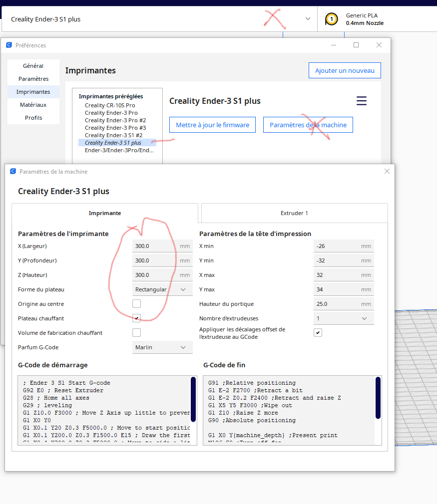
Task: Close the Paramètres de la machine dialog
Action: 387,171
